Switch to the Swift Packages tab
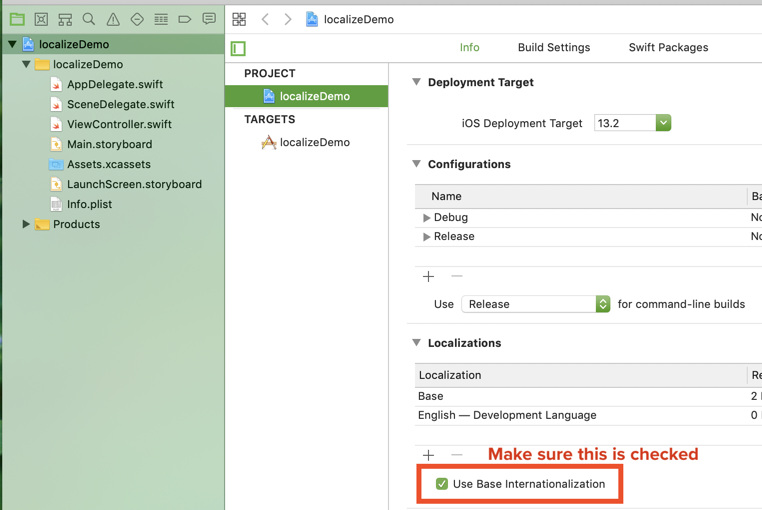The height and width of the screenshot is (510, 762). click(x=668, y=48)
